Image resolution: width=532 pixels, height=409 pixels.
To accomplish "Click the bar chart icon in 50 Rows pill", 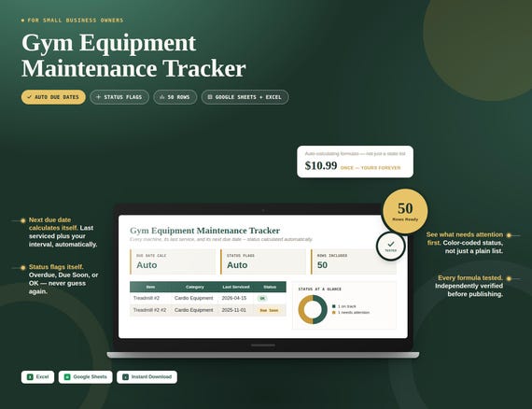I will click(161, 97).
